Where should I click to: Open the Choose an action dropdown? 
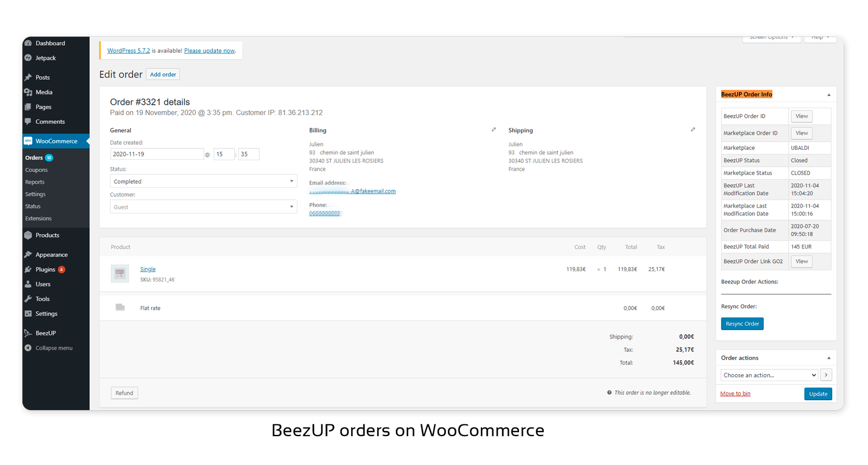(x=770, y=375)
